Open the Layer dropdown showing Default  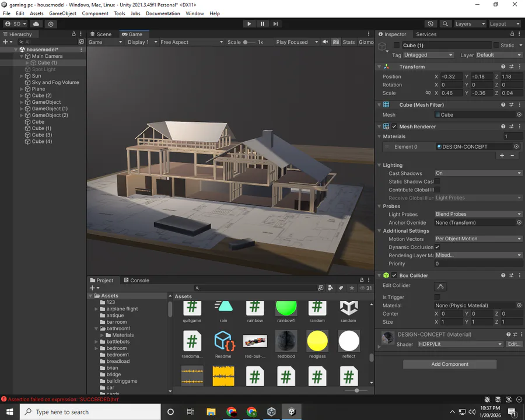click(499, 55)
